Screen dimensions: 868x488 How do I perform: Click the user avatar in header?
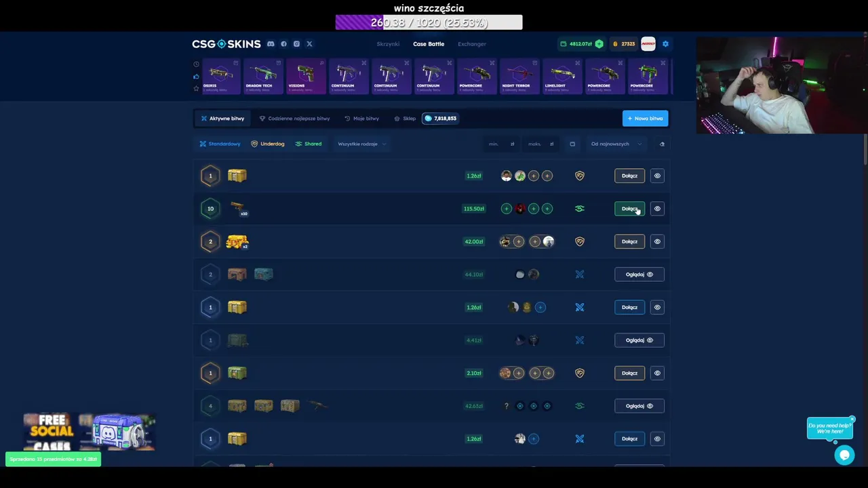point(648,44)
